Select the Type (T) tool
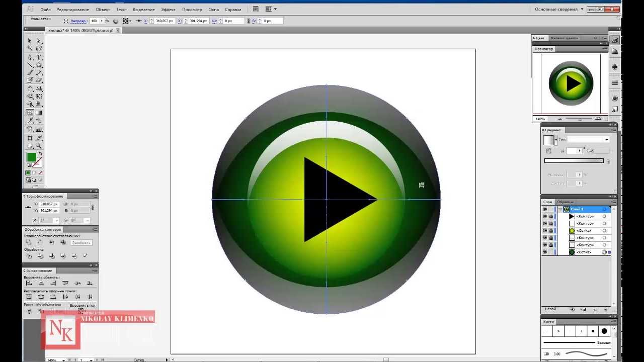 pos(39,57)
